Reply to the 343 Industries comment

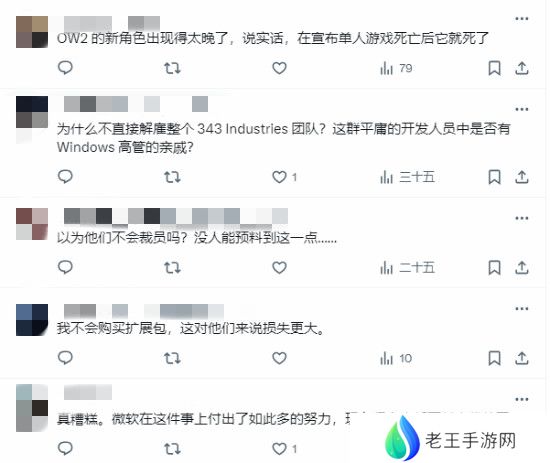65,176
